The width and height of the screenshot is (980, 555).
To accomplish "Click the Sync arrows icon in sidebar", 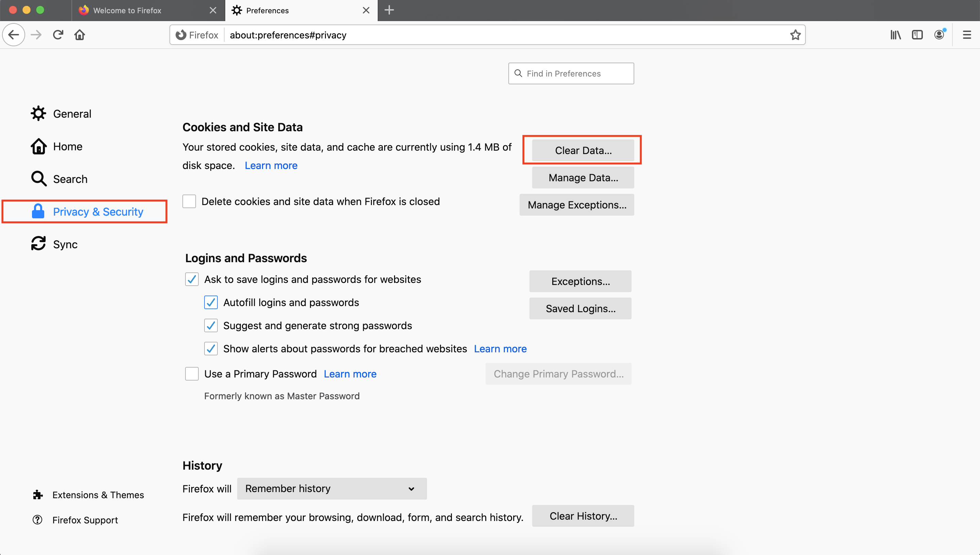I will tap(38, 243).
